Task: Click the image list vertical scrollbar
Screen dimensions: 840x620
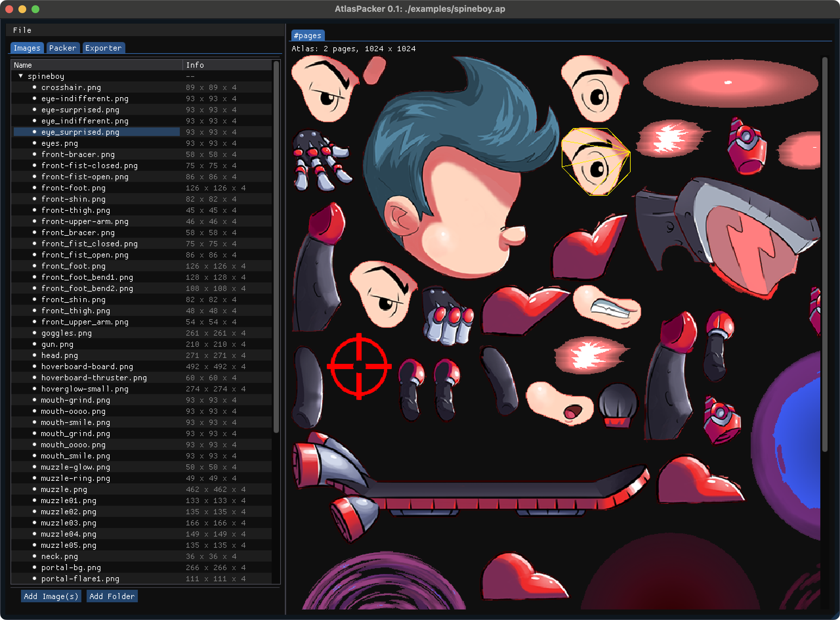Action: click(276, 247)
